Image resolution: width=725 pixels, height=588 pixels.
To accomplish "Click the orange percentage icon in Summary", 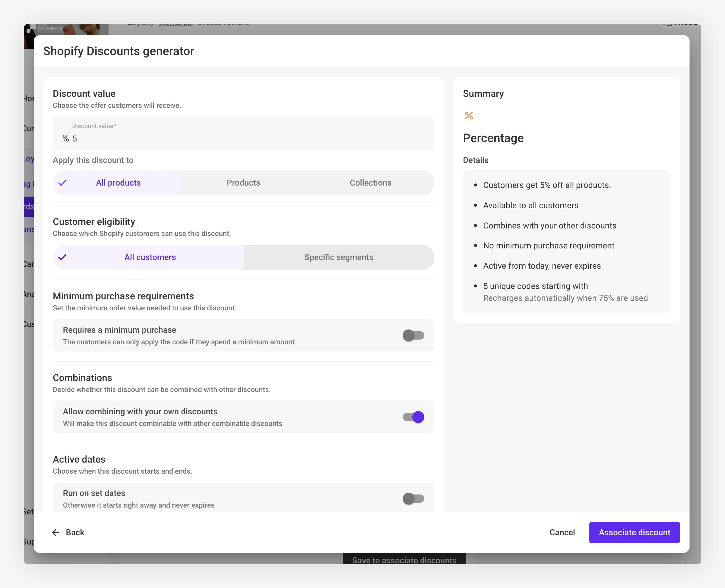I will pos(469,116).
